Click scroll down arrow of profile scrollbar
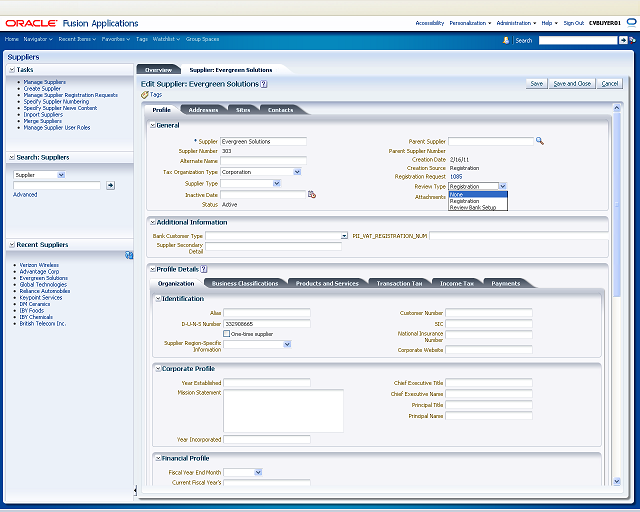640x512 pixels. [x=617, y=481]
